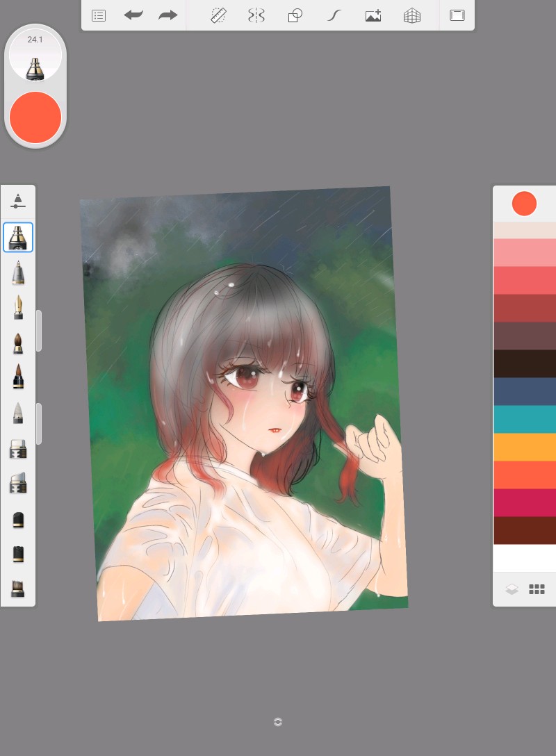Toggle fullscreen UI with the frame icon
This screenshot has width=556, height=756.
[x=457, y=15]
